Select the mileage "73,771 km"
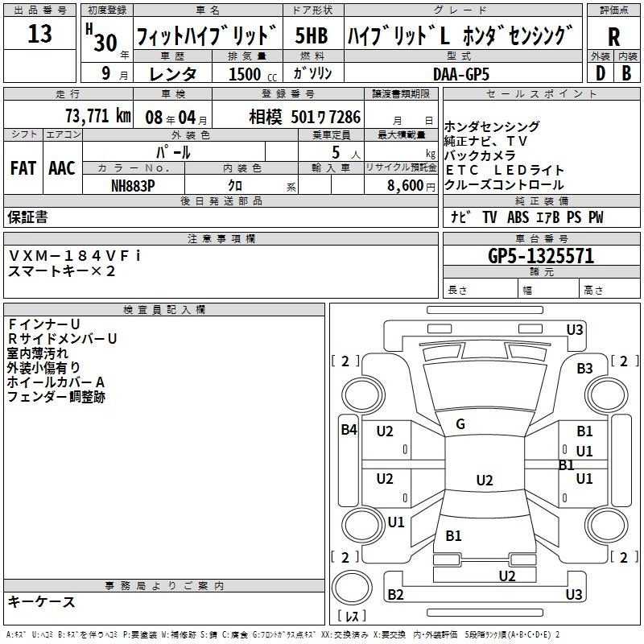The height and width of the screenshot is (644, 644). coord(98,116)
